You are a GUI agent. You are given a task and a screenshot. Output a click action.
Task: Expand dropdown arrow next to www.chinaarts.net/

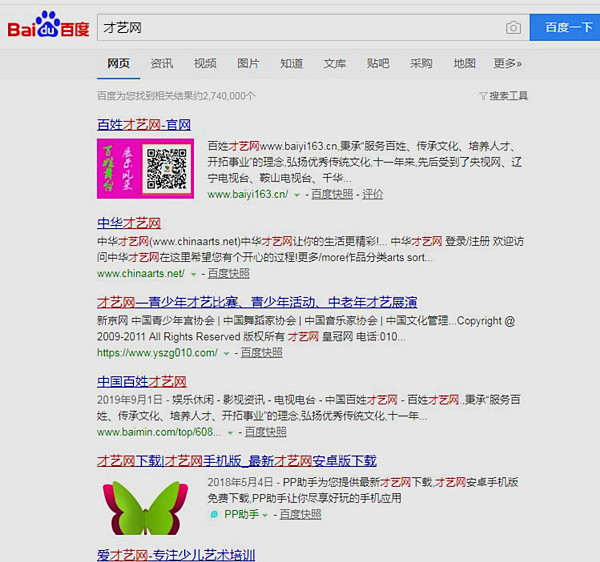point(193,274)
